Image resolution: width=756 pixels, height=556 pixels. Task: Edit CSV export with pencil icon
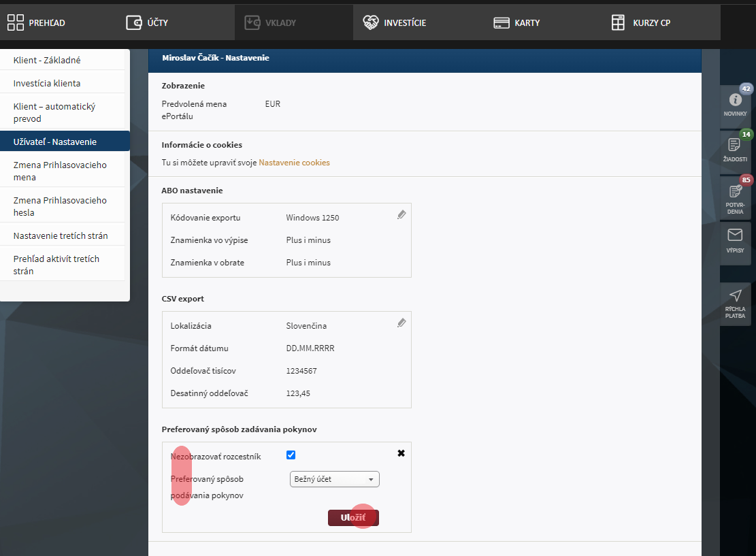click(401, 323)
